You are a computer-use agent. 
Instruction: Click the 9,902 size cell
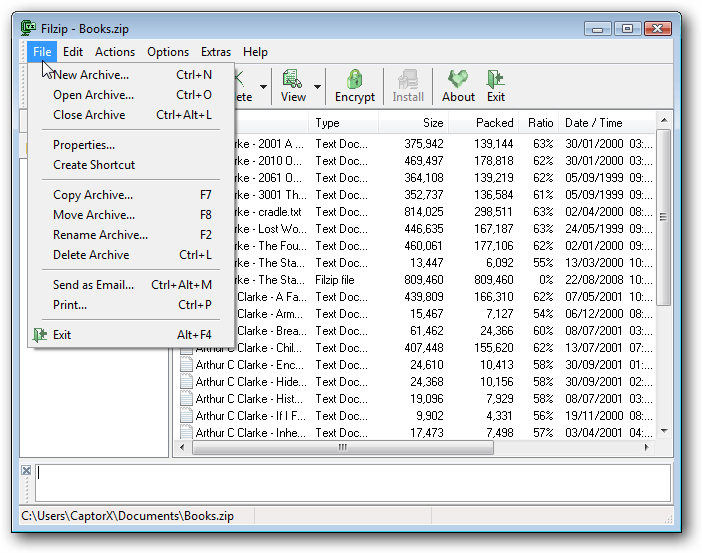click(x=429, y=416)
